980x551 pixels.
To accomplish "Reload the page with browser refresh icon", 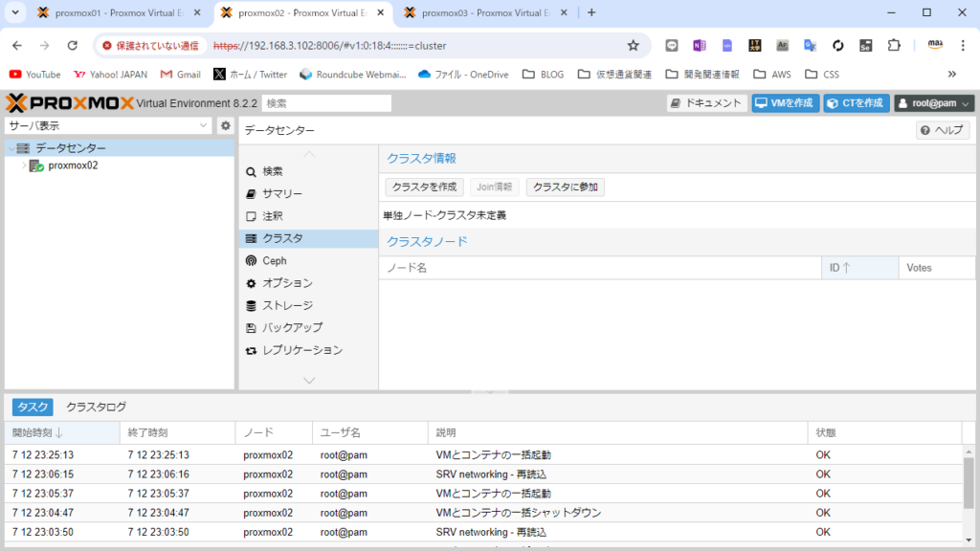I will (x=72, y=45).
